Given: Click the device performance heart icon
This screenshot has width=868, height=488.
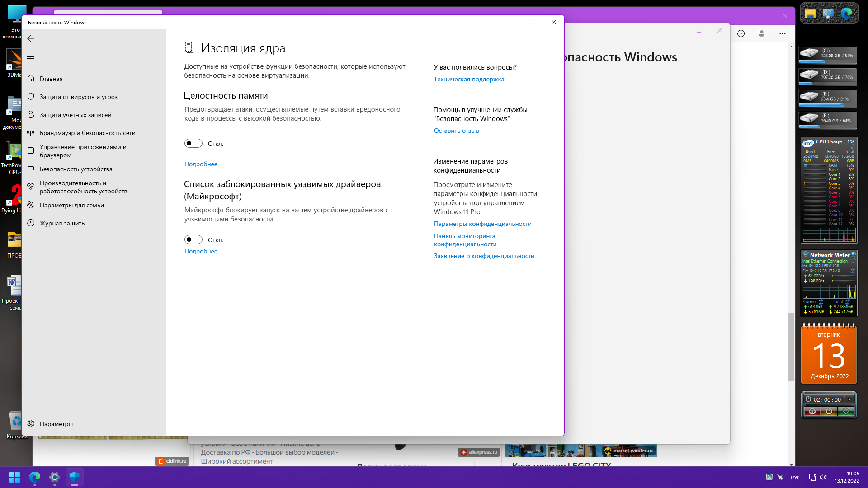Looking at the screenshot, I should click(31, 187).
